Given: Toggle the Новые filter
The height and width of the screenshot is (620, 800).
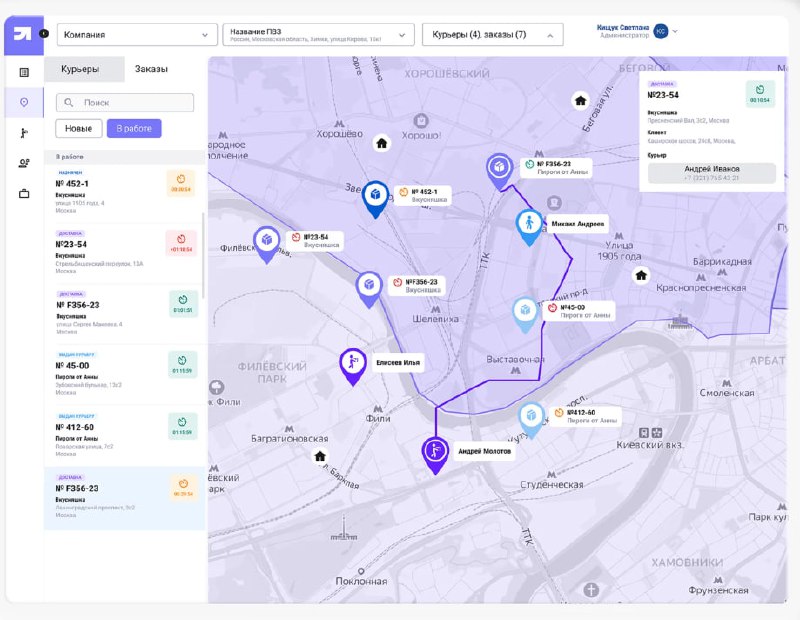Looking at the screenshot, I should pyautogui.click(x=79, y=129).
